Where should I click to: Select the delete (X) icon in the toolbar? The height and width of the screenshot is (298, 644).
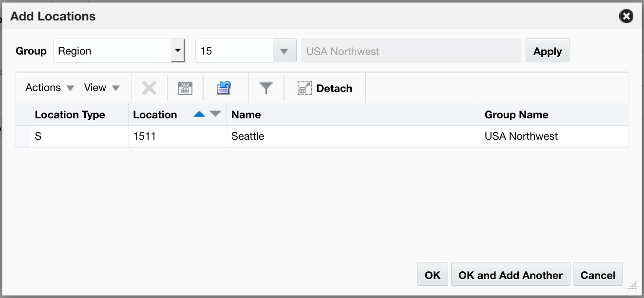pyautogui.click(x=149, y=88)
